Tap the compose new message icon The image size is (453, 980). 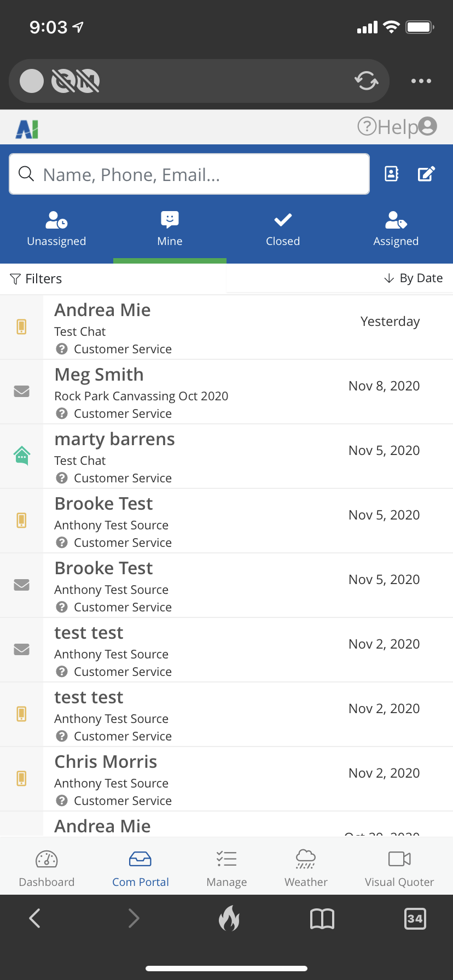tap(426, 174)
